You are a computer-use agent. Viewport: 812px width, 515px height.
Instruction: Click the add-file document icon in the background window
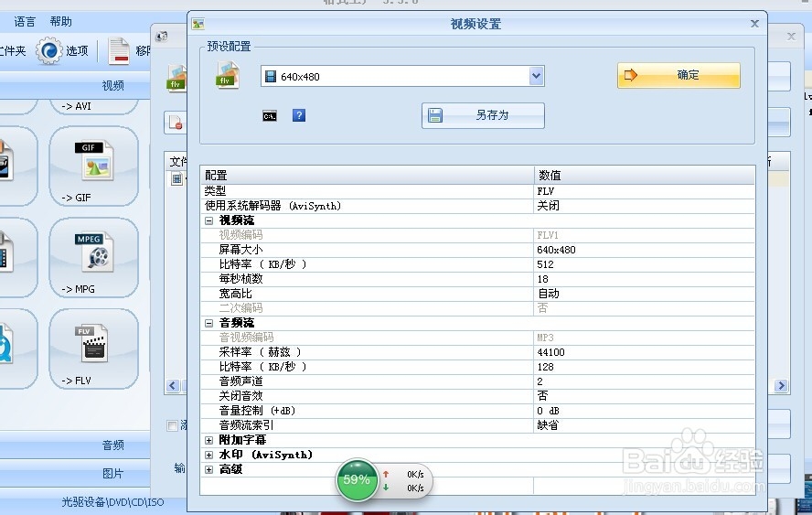coord(176,123)
